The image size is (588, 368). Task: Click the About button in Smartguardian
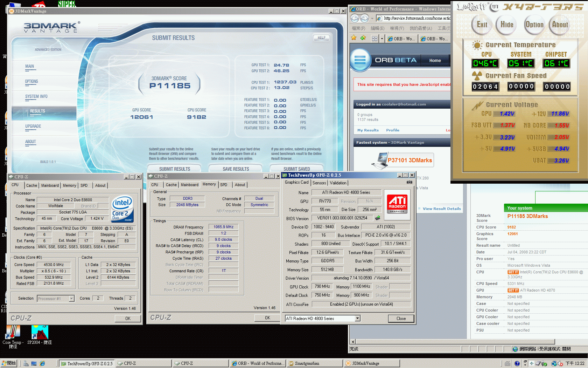pyautogui.click(x=560, y=25)
